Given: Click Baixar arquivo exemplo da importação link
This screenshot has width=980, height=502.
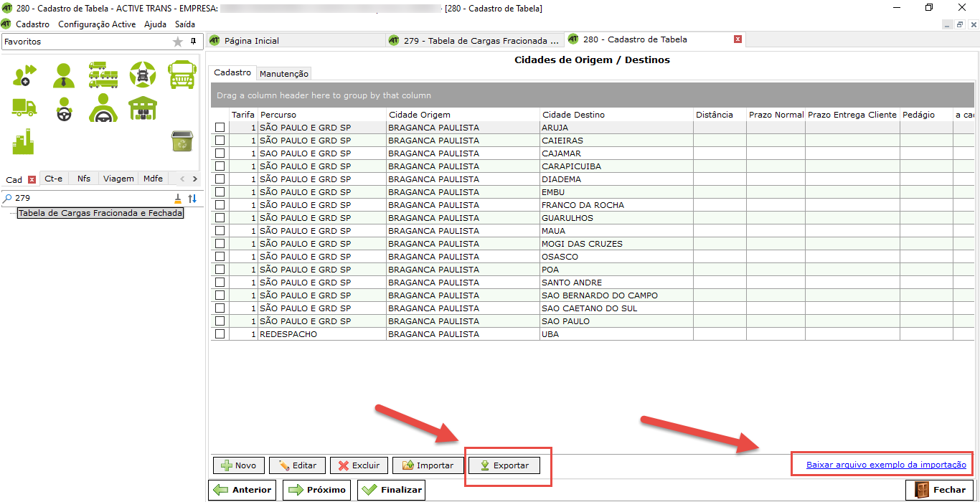Looking at the screenshot, I should coord(886,465).
